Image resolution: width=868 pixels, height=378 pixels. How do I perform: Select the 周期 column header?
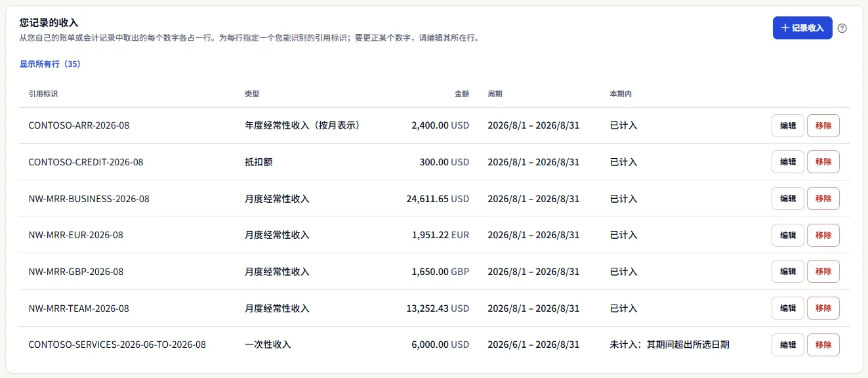click(495, 94)
